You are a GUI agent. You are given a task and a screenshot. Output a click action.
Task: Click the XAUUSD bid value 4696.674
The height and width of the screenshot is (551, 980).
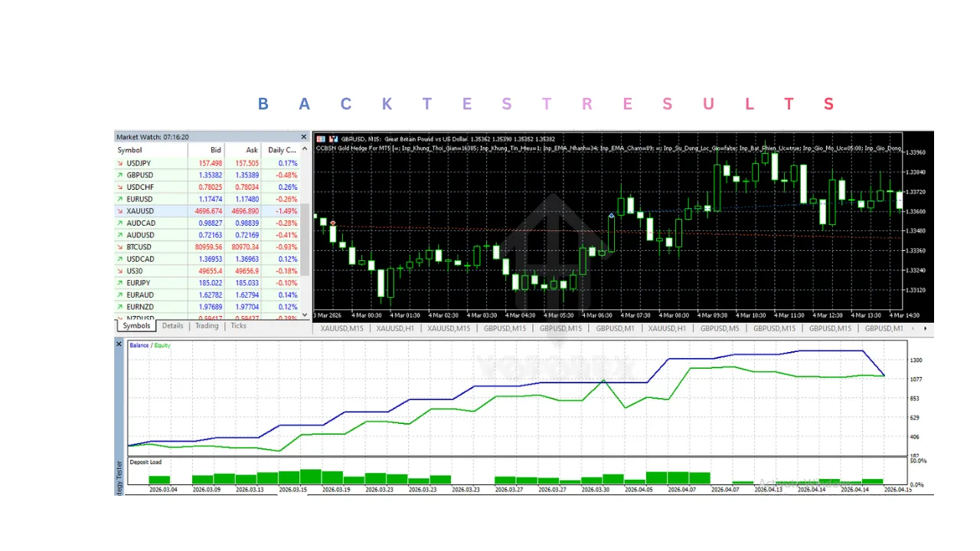point(208,211)
